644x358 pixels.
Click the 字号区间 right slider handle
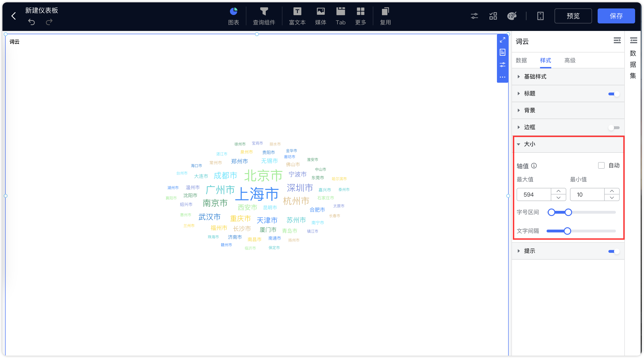[568, 213]
